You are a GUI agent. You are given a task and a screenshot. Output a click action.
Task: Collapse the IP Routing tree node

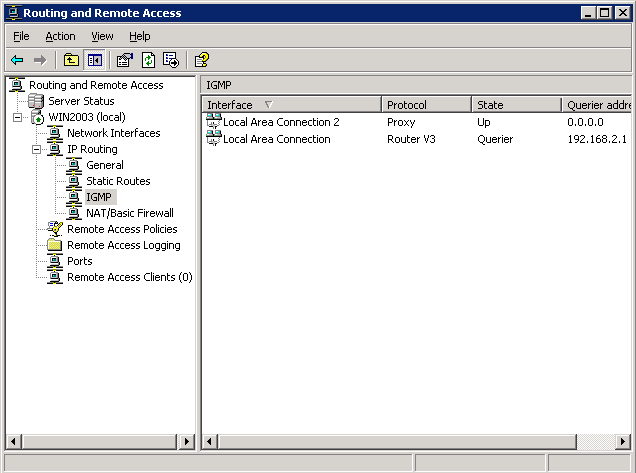(x=36, y=149)
